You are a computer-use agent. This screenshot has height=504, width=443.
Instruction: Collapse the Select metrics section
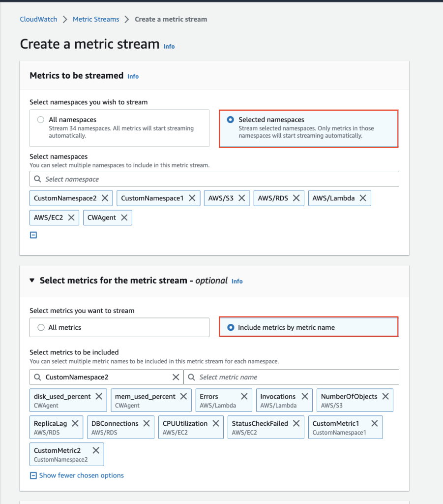click(x=32, y=280)
